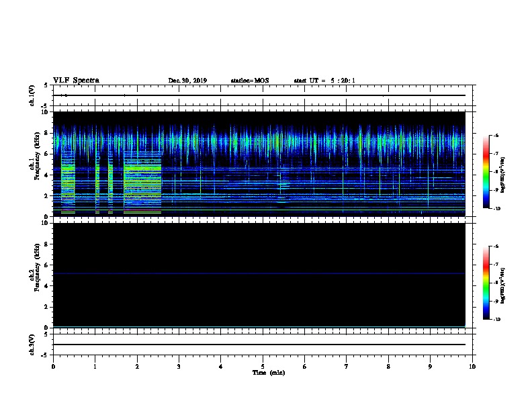Click the ch.2 spectrogram color bar
Image resolution: width=532 pixels, height=411 pixels.
[x=486, y=283]
